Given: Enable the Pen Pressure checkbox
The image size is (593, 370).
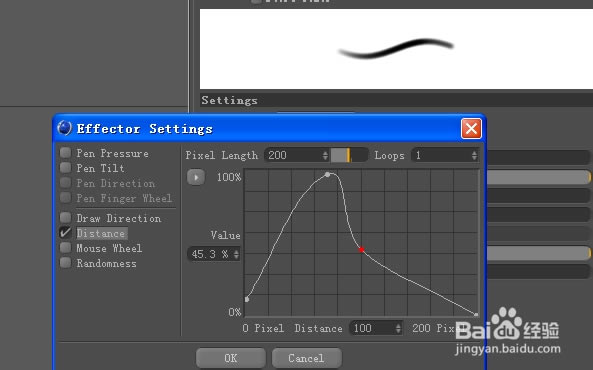Looking at the screenshot, I should pos(65,153).
